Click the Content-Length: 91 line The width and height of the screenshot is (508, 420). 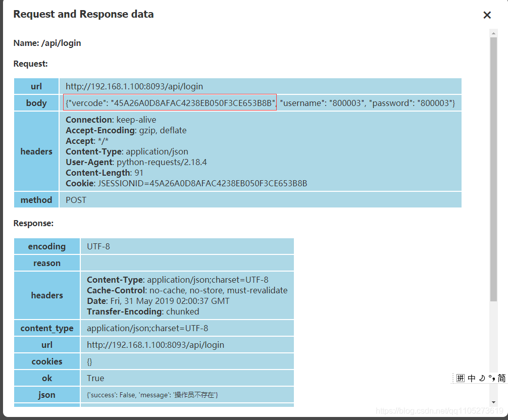(105, 173)
